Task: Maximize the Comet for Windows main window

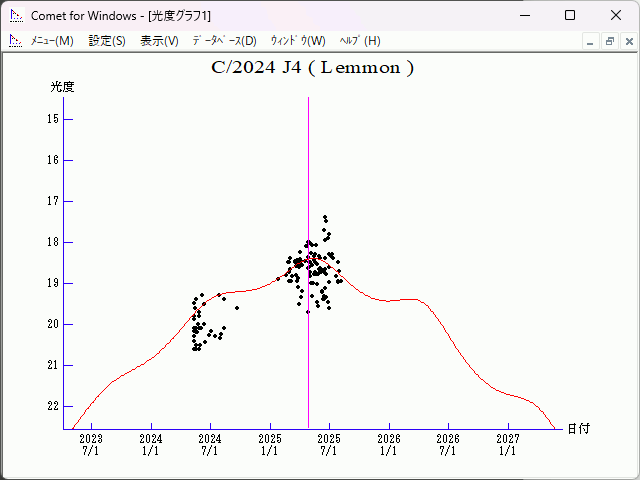Action: pos(570,15)
